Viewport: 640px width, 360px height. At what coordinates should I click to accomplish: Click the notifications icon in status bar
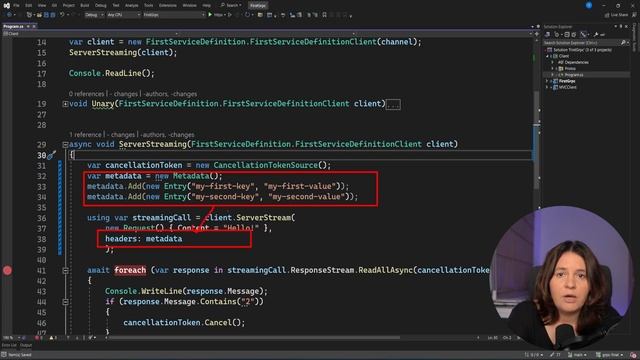click(633, 355)
